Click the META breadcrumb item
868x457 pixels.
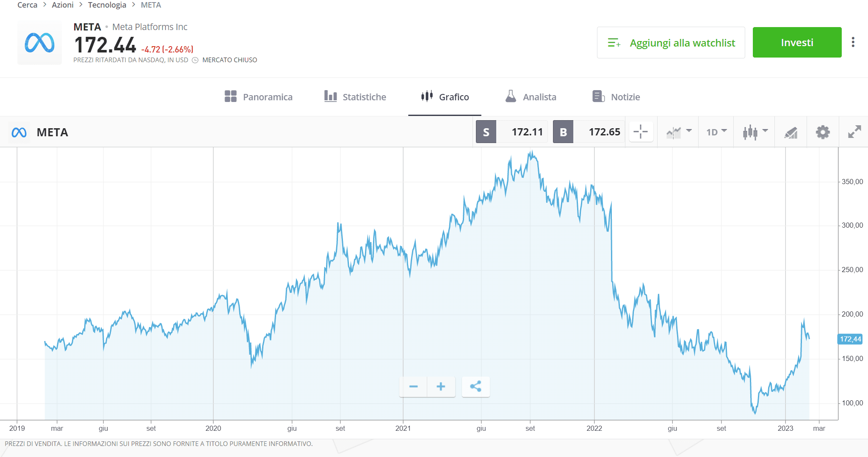(151, 5)
